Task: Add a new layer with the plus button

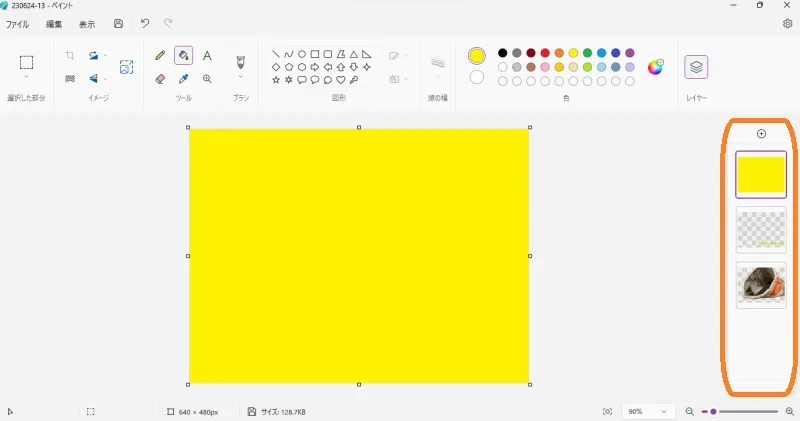Action: click(x=761, y=134)
